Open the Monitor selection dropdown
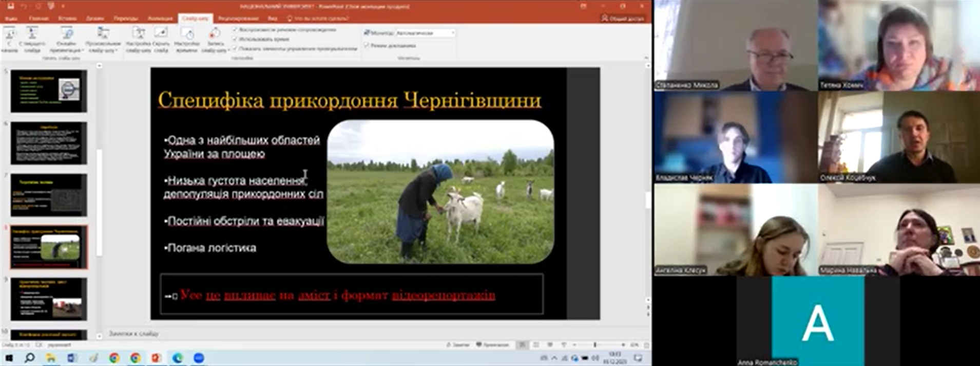 452,33
